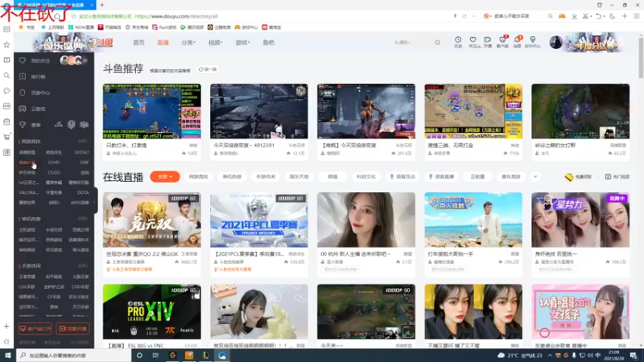Select the 娱乐天地 category filter tab
Viewport: 644px width, 362px height.
click(299, 176)
